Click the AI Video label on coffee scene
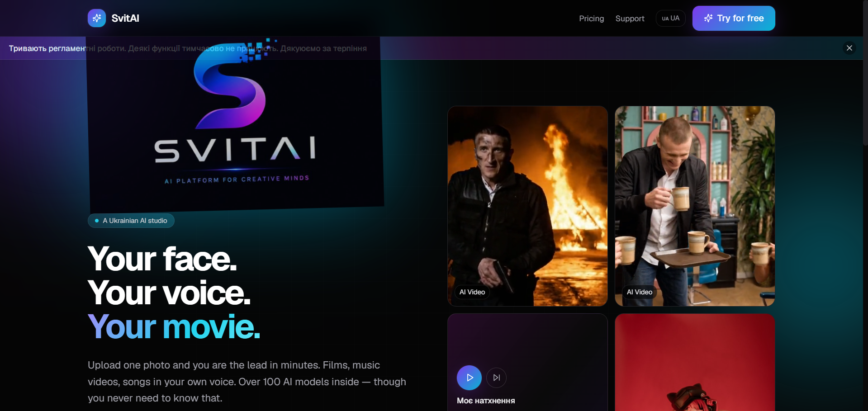This screenshot has height=411, width=868. pyautogui.click(x=640, y=292)
